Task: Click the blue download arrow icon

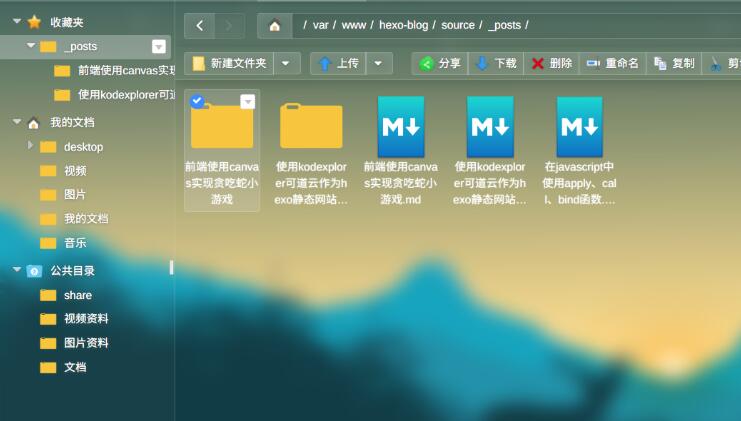Action: pyautogui.click(x=482, y=63)
